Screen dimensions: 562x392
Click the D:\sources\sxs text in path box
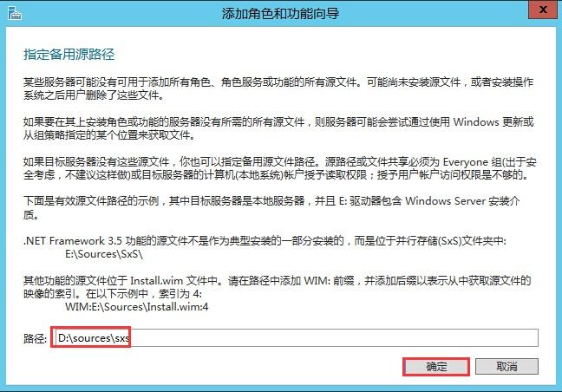[x=94, y=338]
